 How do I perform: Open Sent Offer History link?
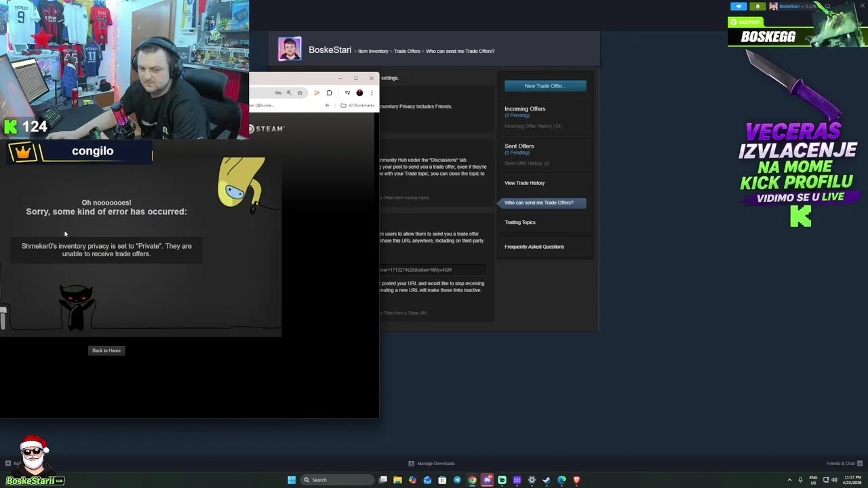[527, 163]
